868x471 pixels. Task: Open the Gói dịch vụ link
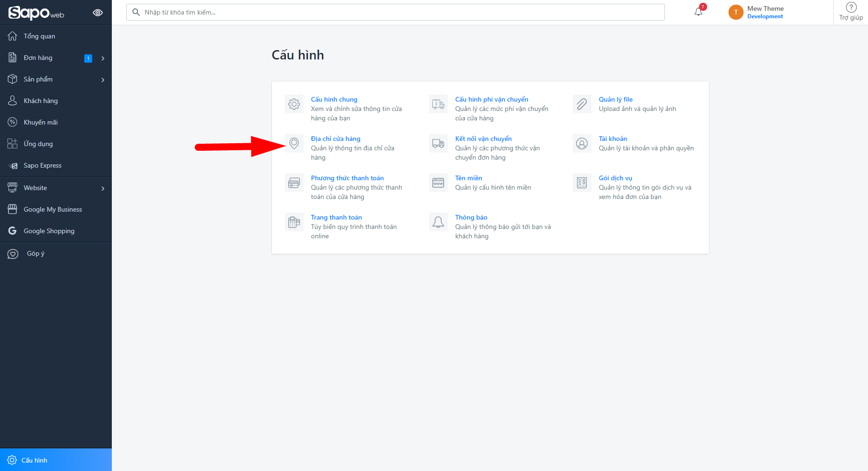[x=615, y=178]
